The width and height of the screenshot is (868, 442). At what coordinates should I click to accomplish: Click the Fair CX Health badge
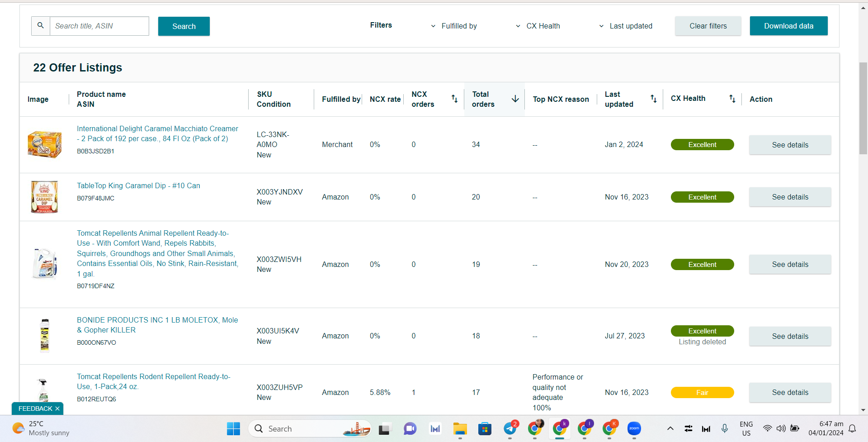pyautogui.click(x=702, y=393)
